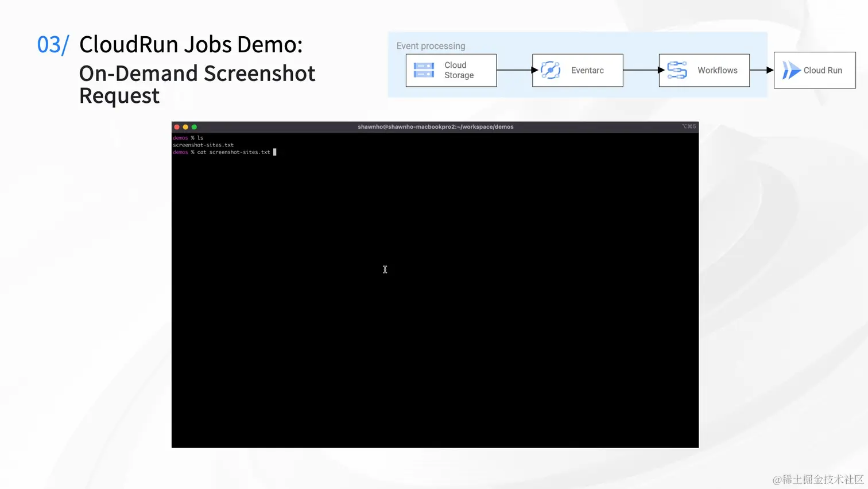Click the Workflows icon in diagram

(677, 70)
